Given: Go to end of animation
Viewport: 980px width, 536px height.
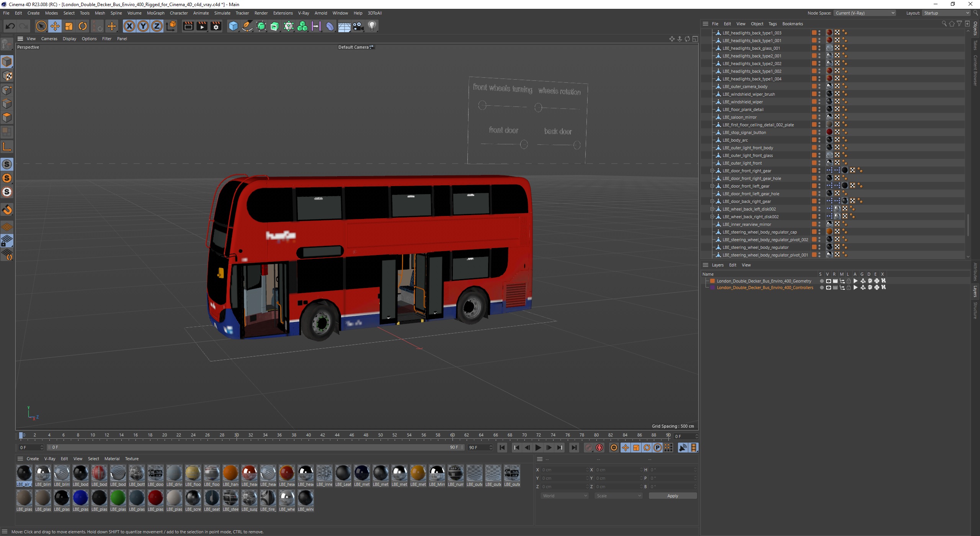Looking at the screenshot, I should click(x=574, y=448).
